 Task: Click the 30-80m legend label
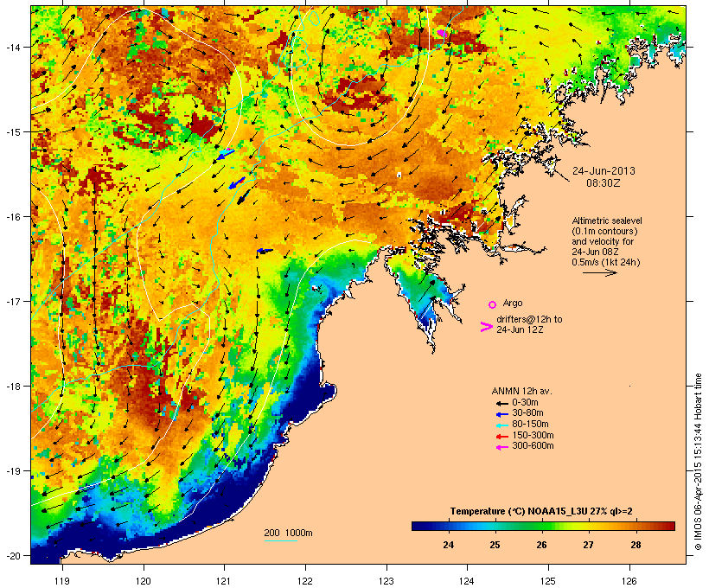[x=527, y=413]
